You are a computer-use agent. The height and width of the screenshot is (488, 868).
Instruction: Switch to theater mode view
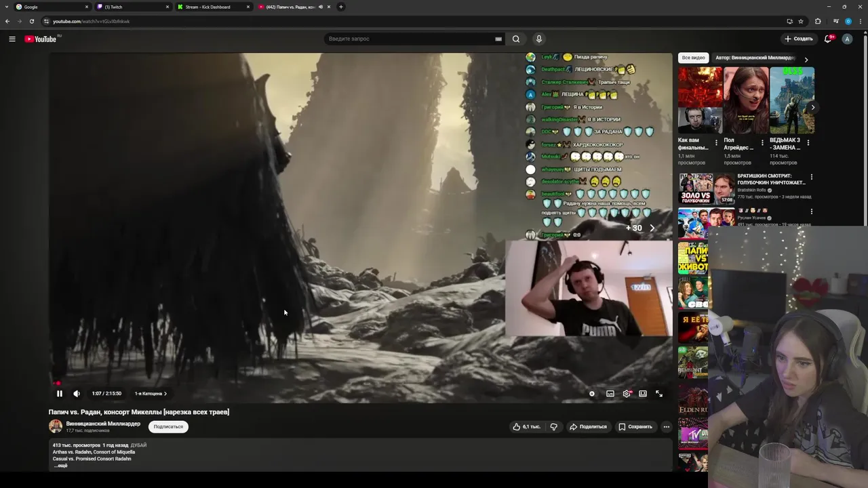tap(643, 394)
